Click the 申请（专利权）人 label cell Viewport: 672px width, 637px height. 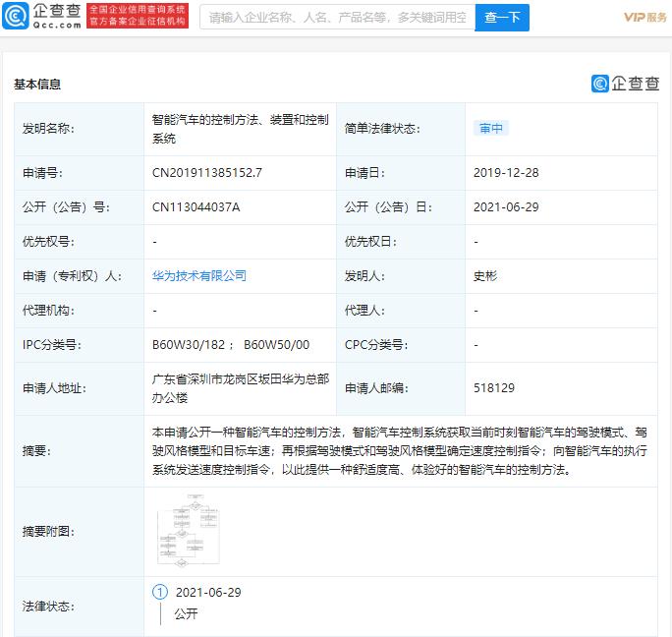(80, 276)
